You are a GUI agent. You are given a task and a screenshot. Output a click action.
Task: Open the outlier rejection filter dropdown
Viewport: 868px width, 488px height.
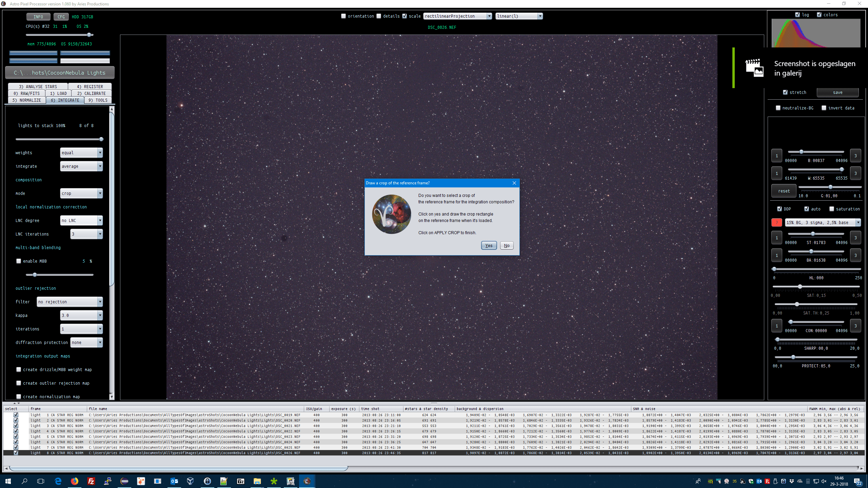(70, 302)
